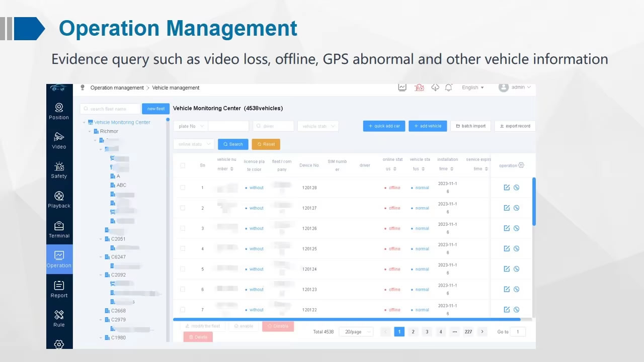644x362 pixels.
Task: Click the export record button
Action: click(x=515, y=126)
